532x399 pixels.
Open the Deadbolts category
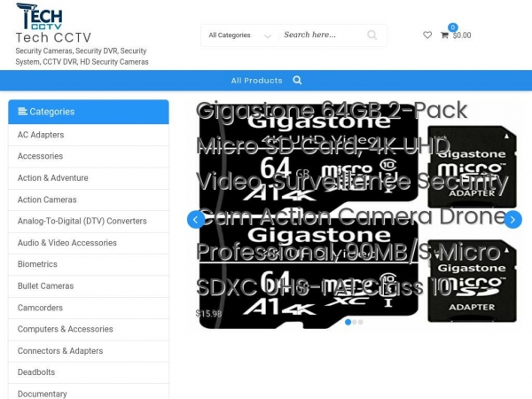pos(89,372)
